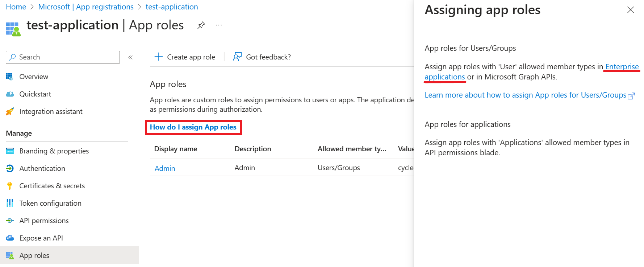Screen dimensions: 644x267
Task: Open Authentication settings
Action: (42, 168)
